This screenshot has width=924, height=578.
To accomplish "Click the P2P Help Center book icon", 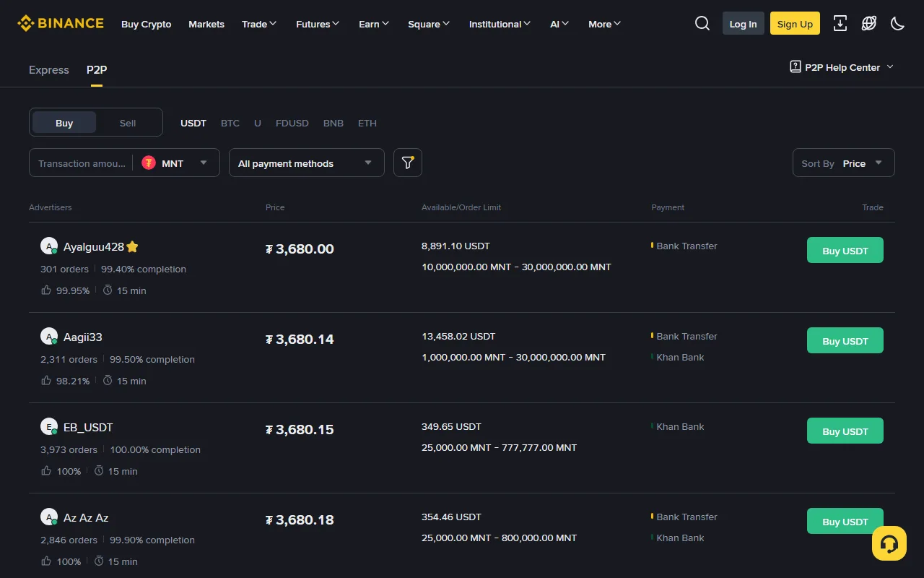I will point(796,67).
